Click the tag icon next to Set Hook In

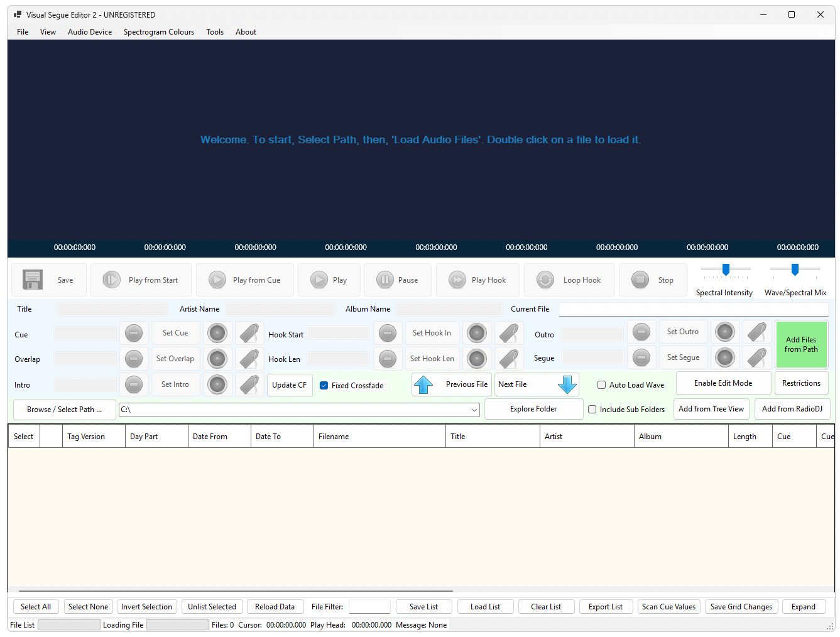coord(509,333)
